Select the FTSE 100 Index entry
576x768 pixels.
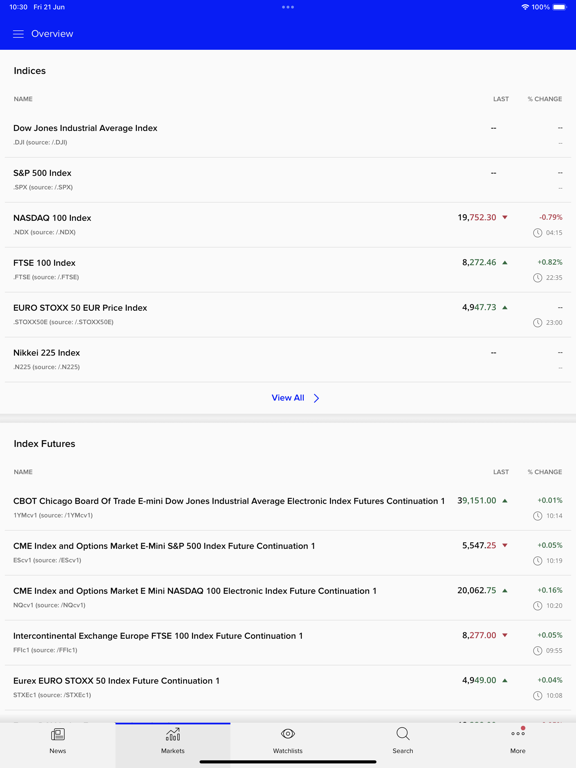click(x=288, y=270)
